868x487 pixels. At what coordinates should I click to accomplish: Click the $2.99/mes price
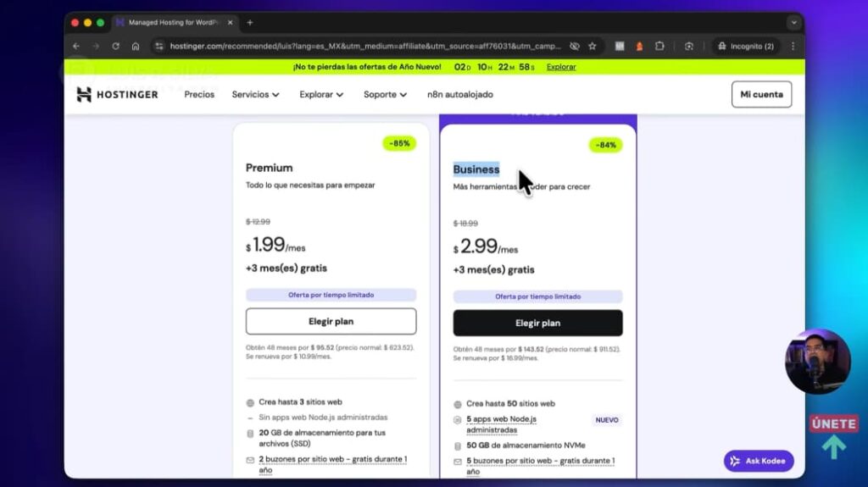486,246
